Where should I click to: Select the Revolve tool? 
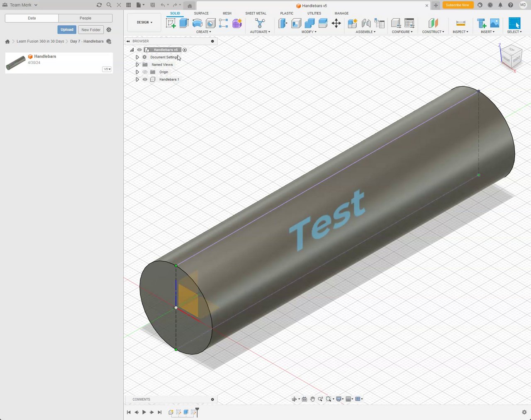197,23
